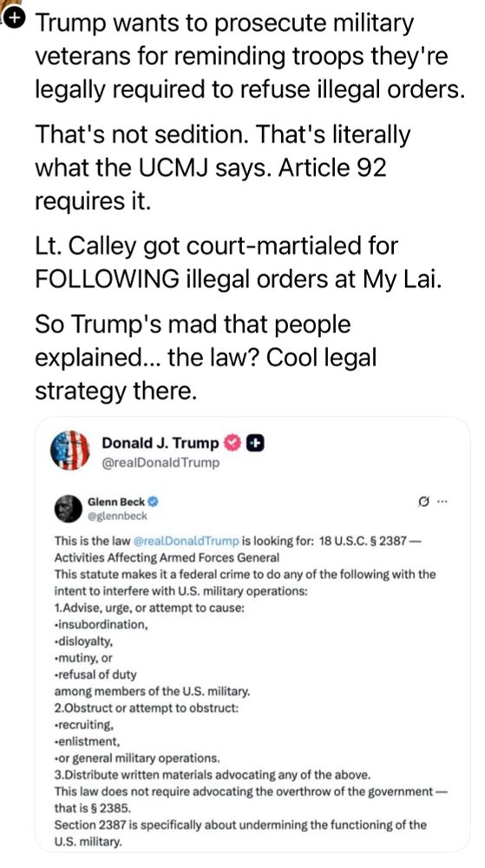Click the first paragraph about prosecuting military veterans
Image resolution: width=485 pixels, height=868 pixels.
[x=250, y=56]
